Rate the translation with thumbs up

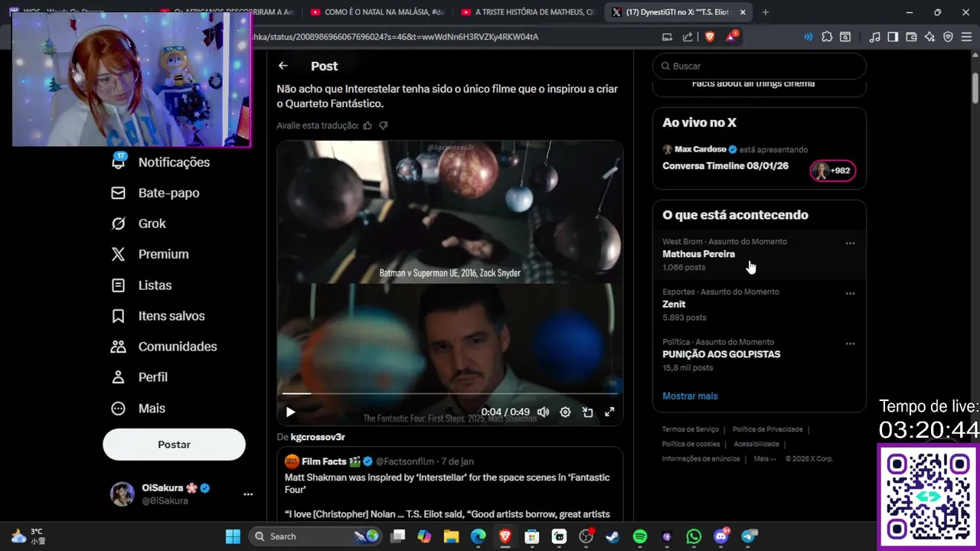click(x=367, y=126)
